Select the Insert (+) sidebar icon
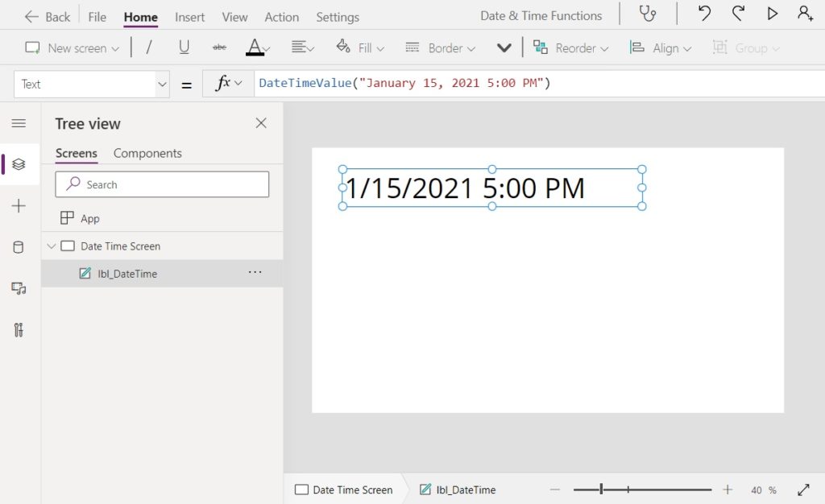The image size is (825, 504). 18,205
